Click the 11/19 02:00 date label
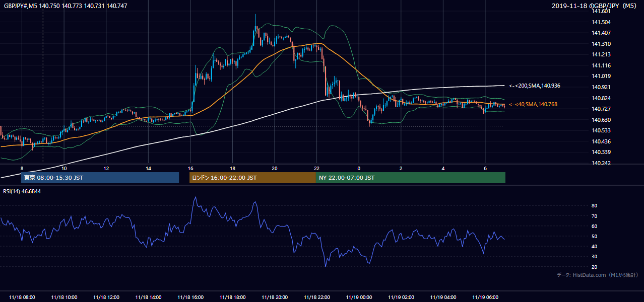The width and height of the screenshot is (644, 302). coord(401,297)
